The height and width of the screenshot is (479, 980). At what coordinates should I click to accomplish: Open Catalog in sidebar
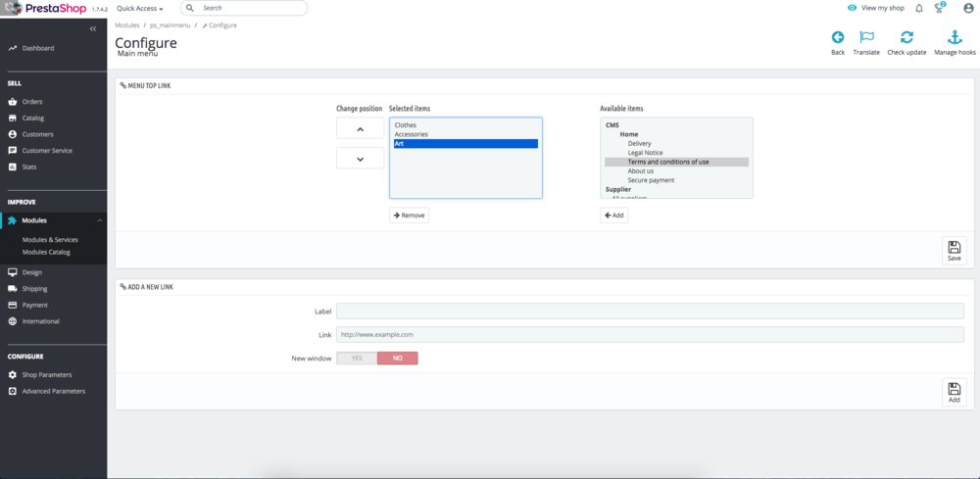click(x=33, y=118)
